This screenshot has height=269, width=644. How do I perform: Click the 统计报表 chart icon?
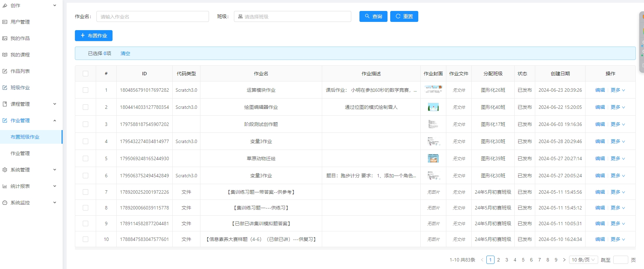click(x=5, y=186)
